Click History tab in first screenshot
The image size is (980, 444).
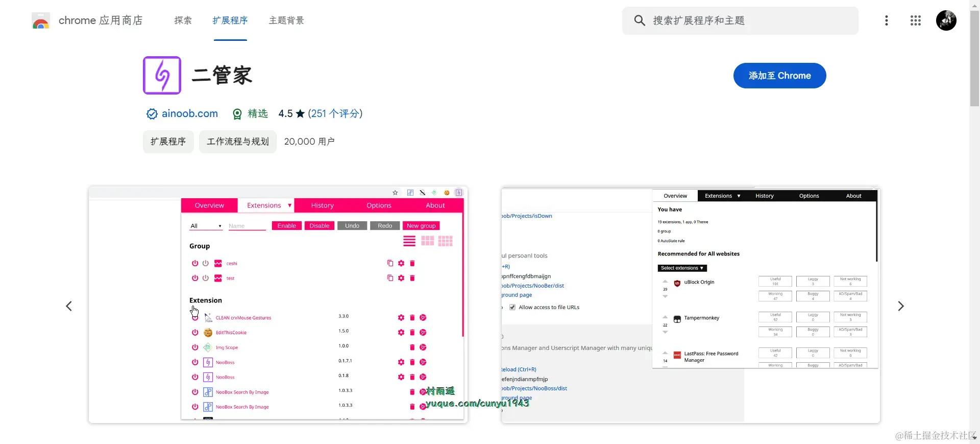point(323,205)
